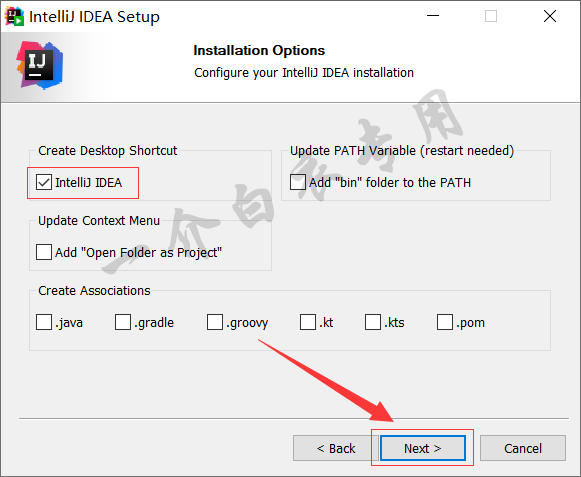Click the Installation Options heading

259,50
